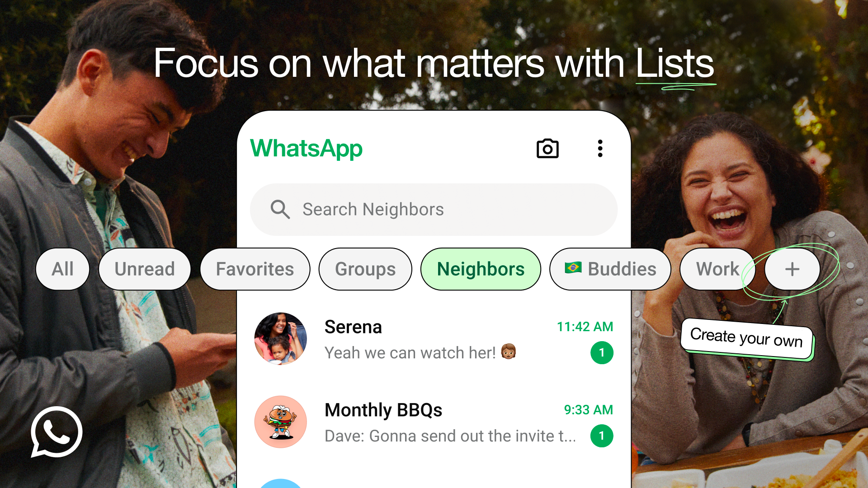Screen dimensions: 868x488
Task: Expand the Groups filter category
Action: tap(364, 269)
